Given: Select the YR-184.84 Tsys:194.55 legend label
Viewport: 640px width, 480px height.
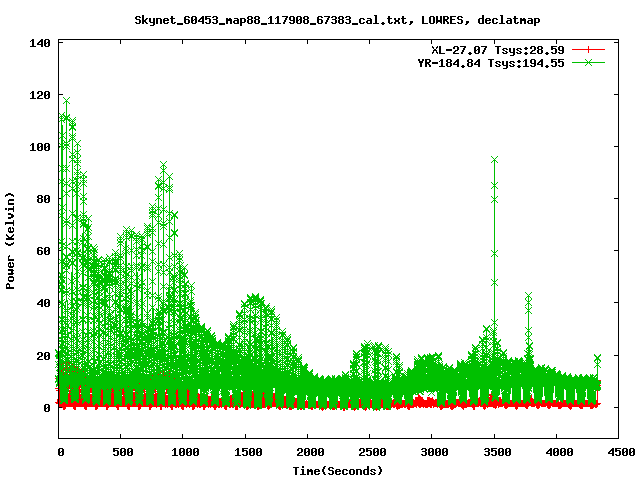Looking at the screenshot, I should 491,63.
